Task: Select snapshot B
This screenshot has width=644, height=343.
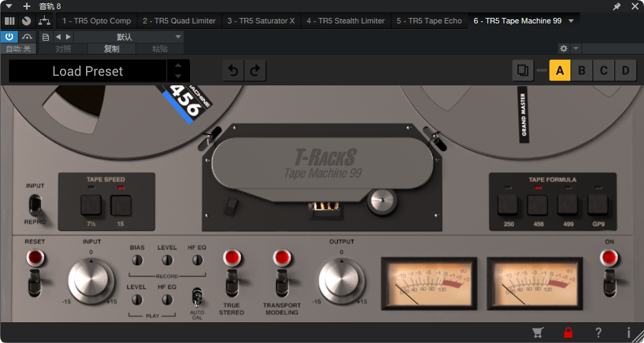Action: [x=581, y=70]
